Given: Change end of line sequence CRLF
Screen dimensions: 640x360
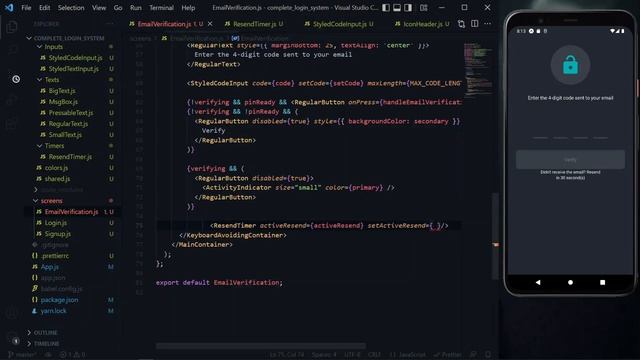Looking at the screenshot, I should 374,355.
